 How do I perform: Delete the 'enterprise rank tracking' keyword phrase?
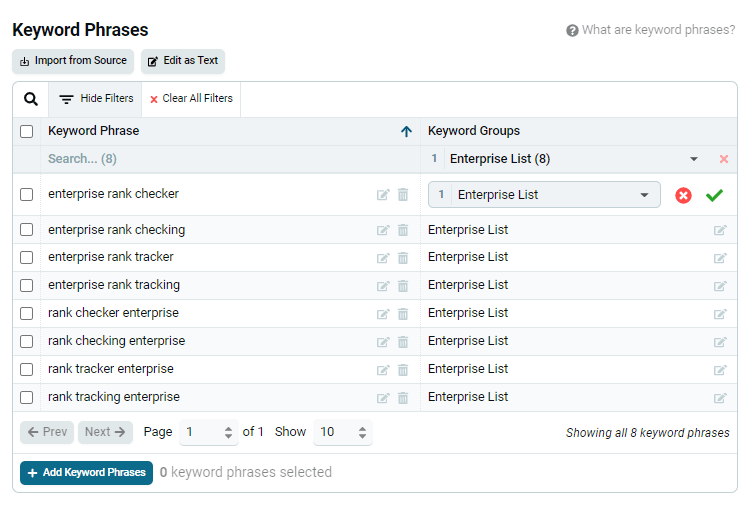pyautogui.click(x=403, y=286)
